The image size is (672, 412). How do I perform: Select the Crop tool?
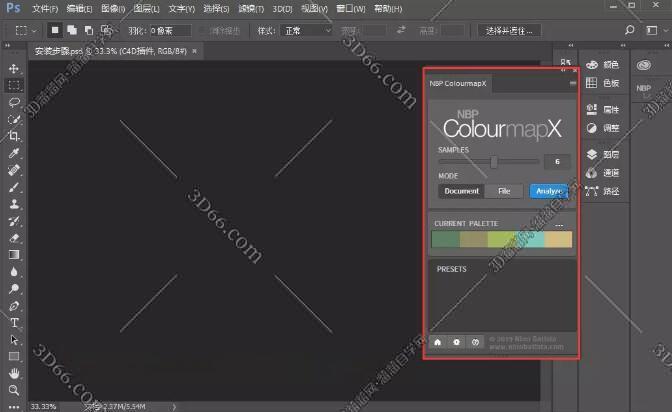coord(14,136)
